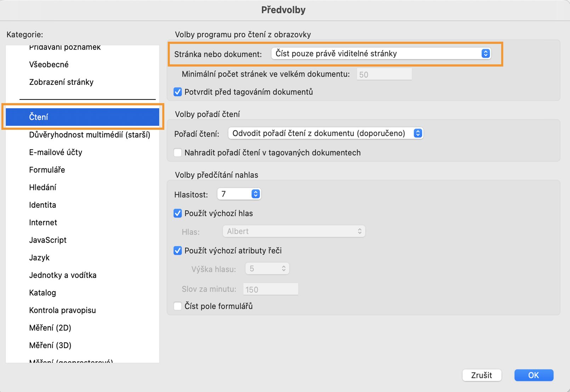This screenshot has width=570, height=392.
Task: Select the Jednotky a vodítka category
Action: pyautogui.click(x=63, y=275)
